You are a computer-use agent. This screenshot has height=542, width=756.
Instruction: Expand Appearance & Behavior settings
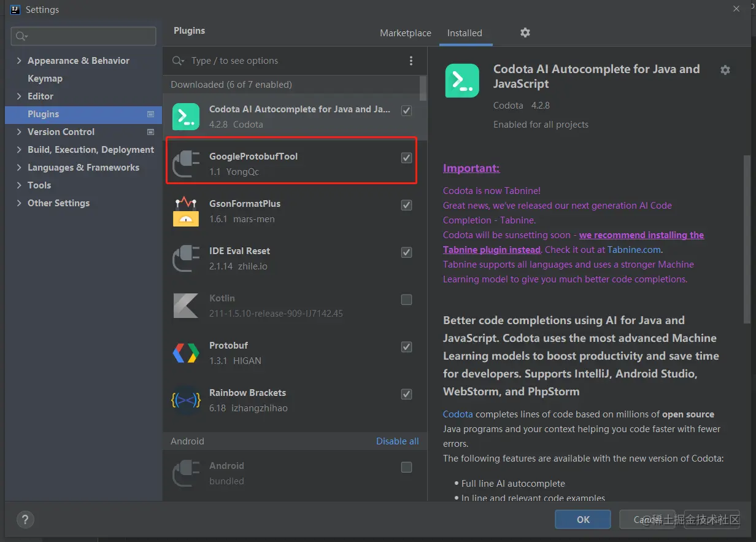[19, 61]
